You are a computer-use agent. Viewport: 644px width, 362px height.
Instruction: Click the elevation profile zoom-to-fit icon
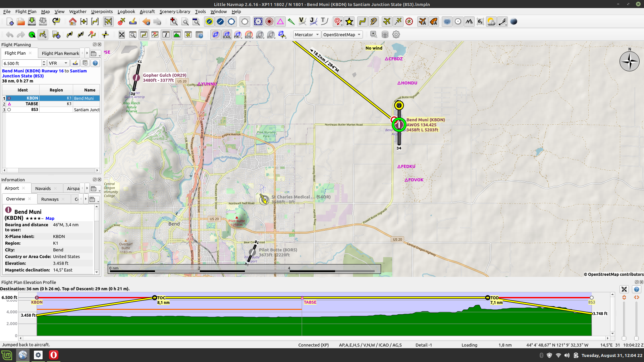pos(624,289)
